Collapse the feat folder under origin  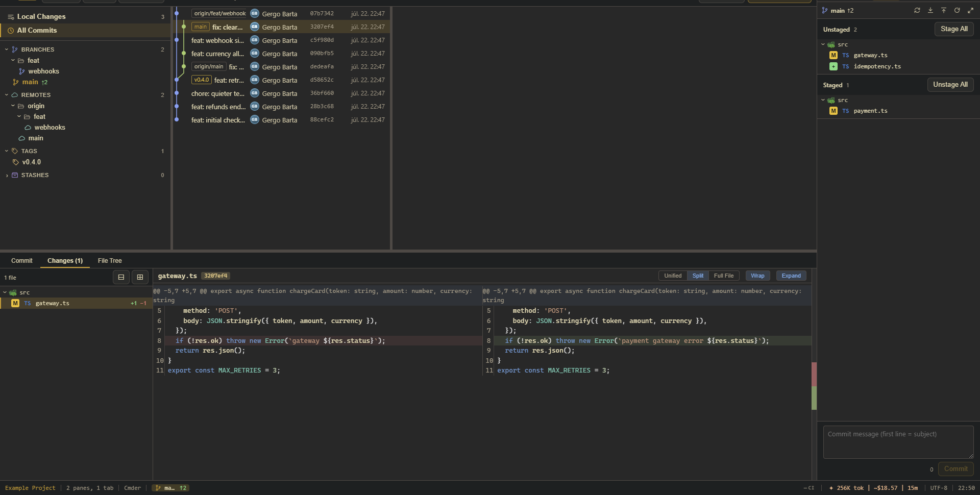19,116
